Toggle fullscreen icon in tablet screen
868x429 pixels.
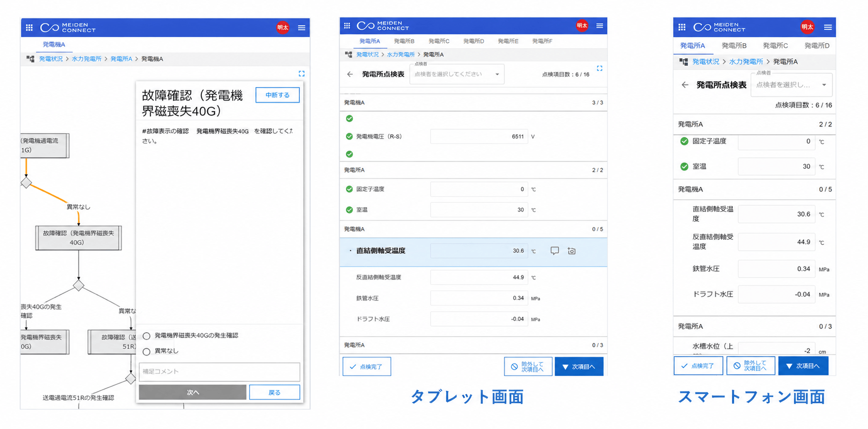(x=599, y=69)
